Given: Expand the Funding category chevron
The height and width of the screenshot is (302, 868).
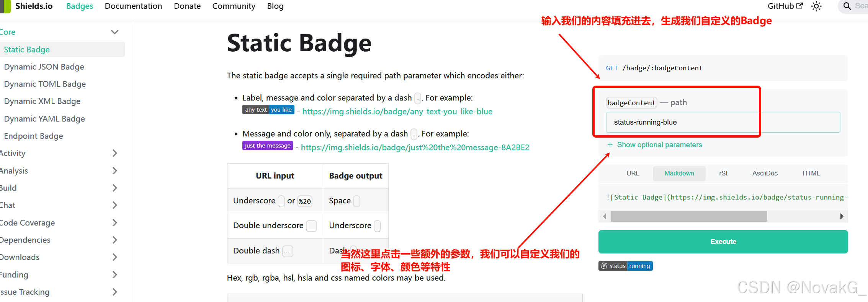Looking at the screenshot, I should tap(114, 274).
